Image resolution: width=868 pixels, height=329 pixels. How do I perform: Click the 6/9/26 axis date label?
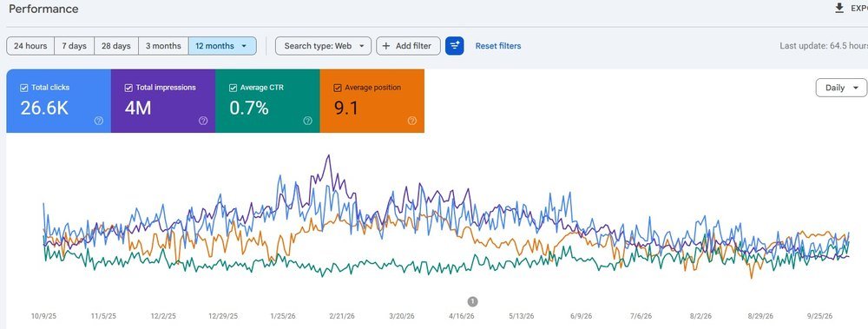pos(581,316)
